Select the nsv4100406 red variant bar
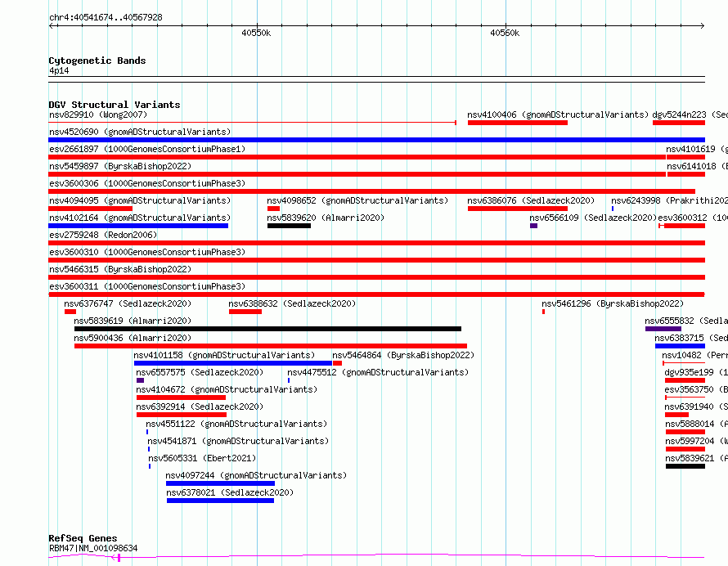This screenshot has height=566, width=728. click(517, 123)
